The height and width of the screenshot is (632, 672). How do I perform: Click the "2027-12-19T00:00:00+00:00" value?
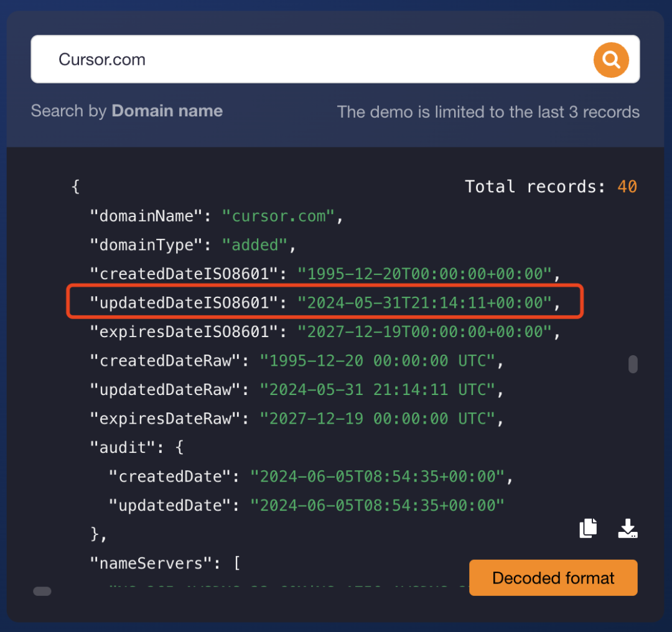[x=424, y=332]
